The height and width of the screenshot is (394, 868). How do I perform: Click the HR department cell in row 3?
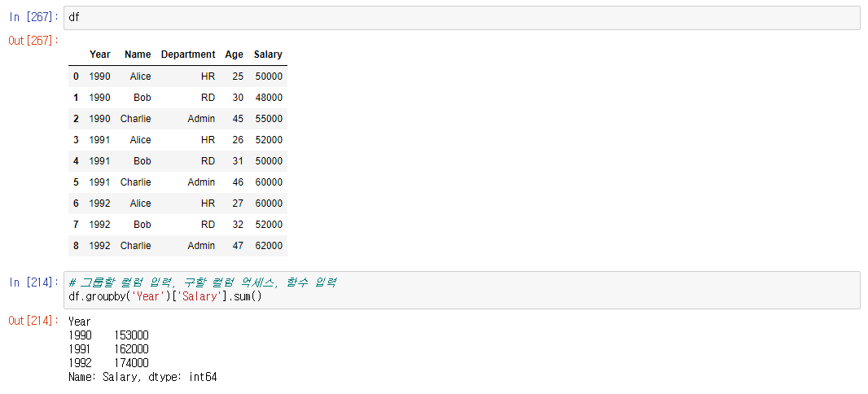coord(208,140)
